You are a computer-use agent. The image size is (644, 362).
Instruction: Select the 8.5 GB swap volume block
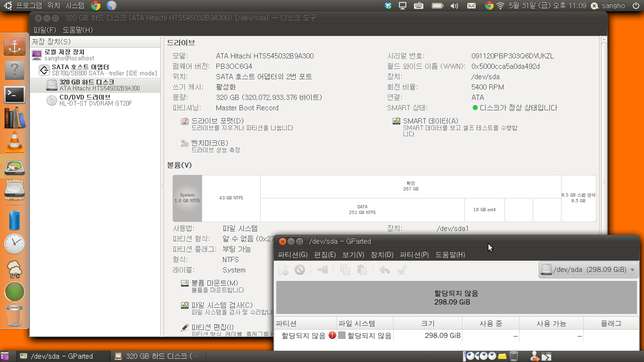tap(578, 198)
